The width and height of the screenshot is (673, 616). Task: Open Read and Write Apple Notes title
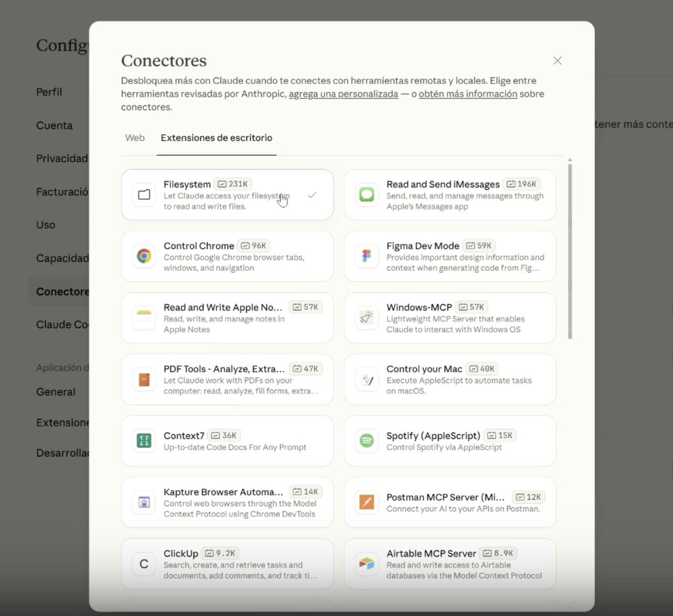coord(223,307)
